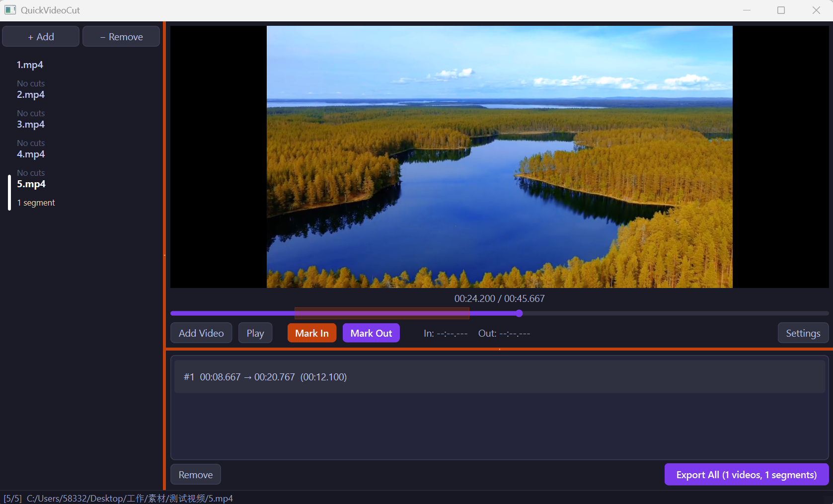Export All videos and segments

746,475
